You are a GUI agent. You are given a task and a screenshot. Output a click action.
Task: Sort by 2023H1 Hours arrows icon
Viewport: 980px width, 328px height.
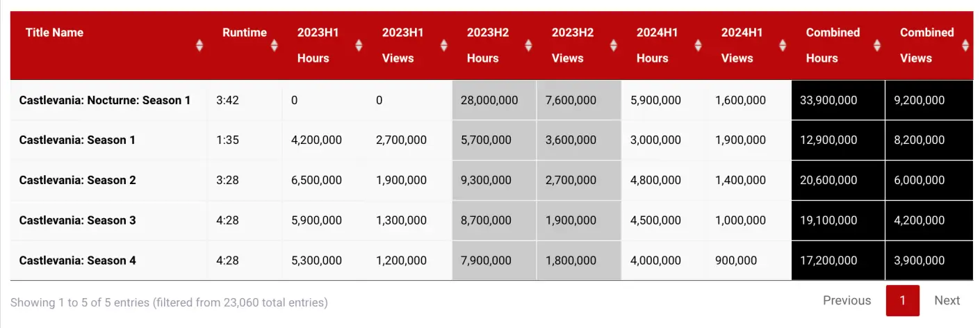point(359,45)
